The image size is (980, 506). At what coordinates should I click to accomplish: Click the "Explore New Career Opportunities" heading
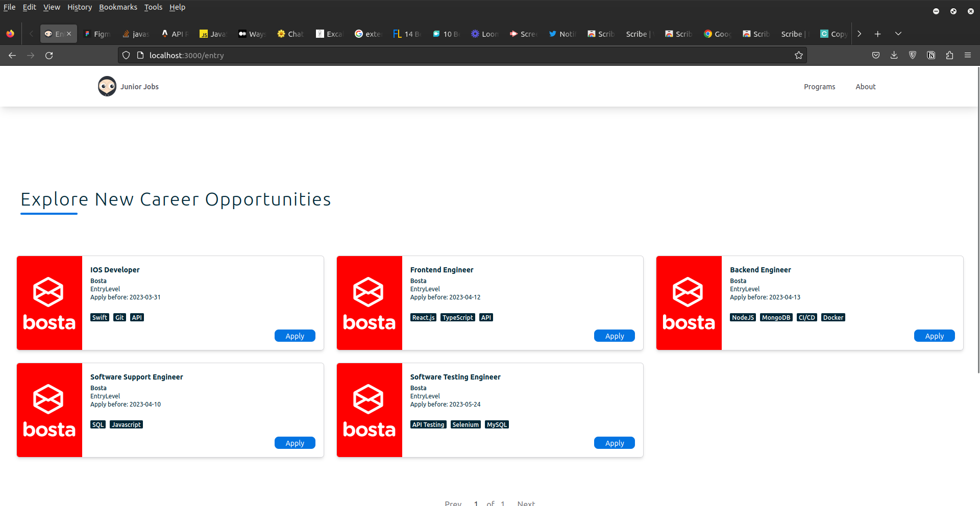click(x=176, y=199)
